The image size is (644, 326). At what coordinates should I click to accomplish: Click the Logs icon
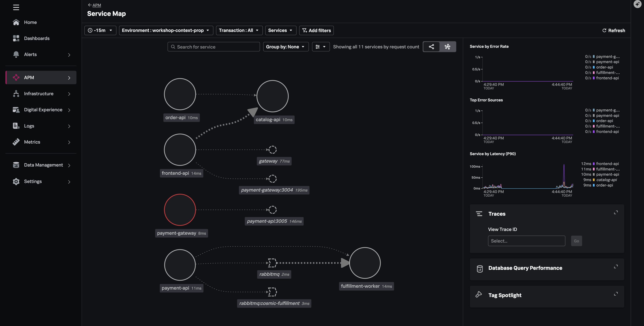(16, 126)
